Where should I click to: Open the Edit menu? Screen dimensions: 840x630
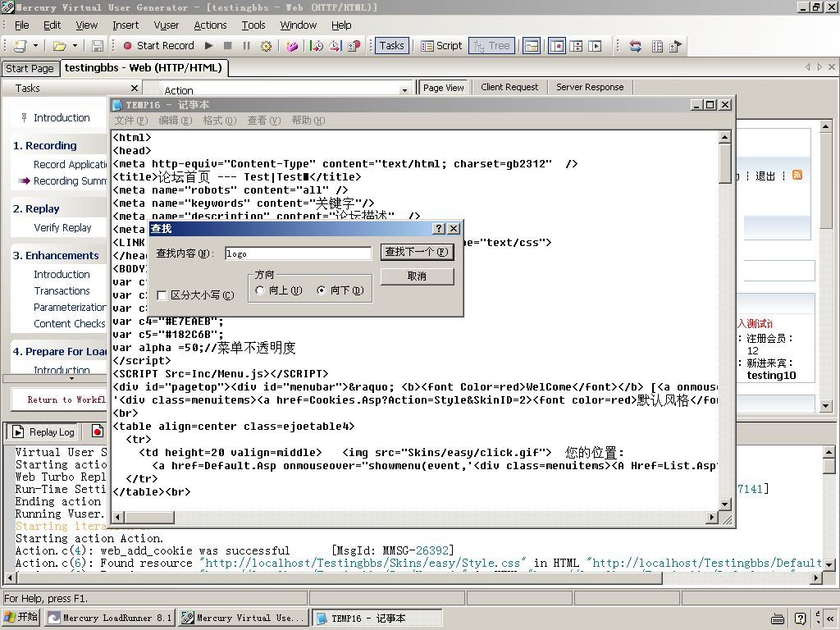pos(52,25)
